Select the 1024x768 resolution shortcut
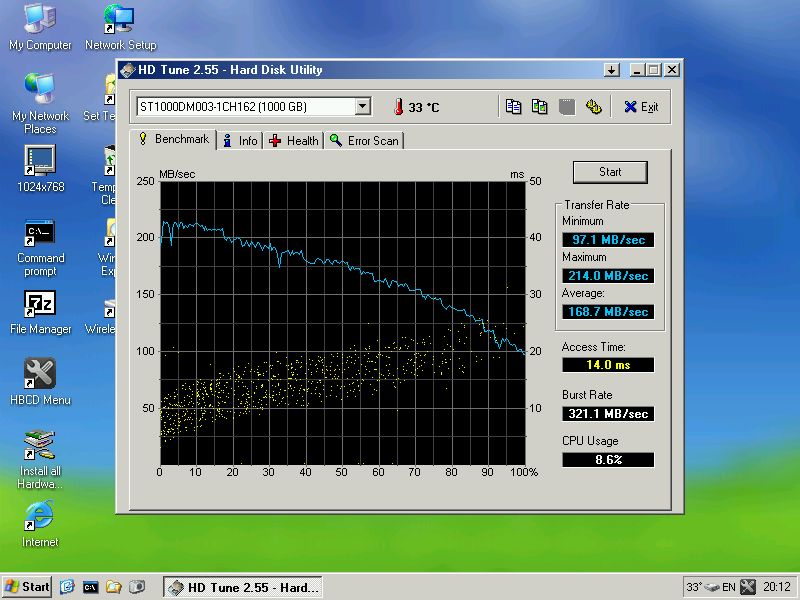Viewport: 800px width, 600px height. (x=40, y=169)
